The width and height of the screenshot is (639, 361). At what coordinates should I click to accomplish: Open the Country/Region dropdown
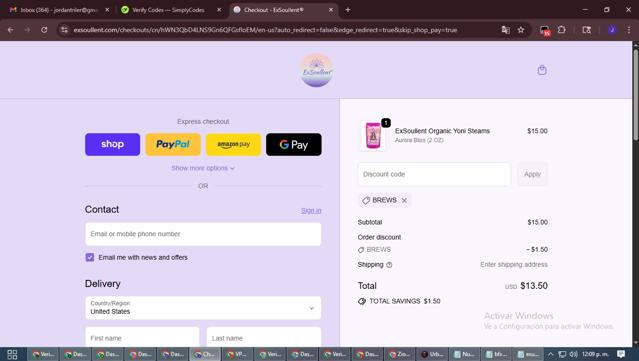(203, 308)
